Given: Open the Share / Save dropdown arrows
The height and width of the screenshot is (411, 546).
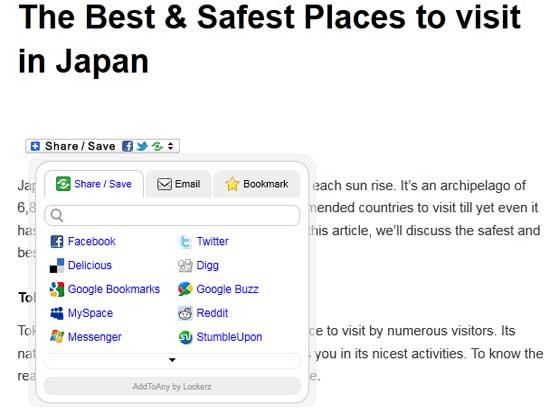Looking at the screenshot, I should point(170,146).
